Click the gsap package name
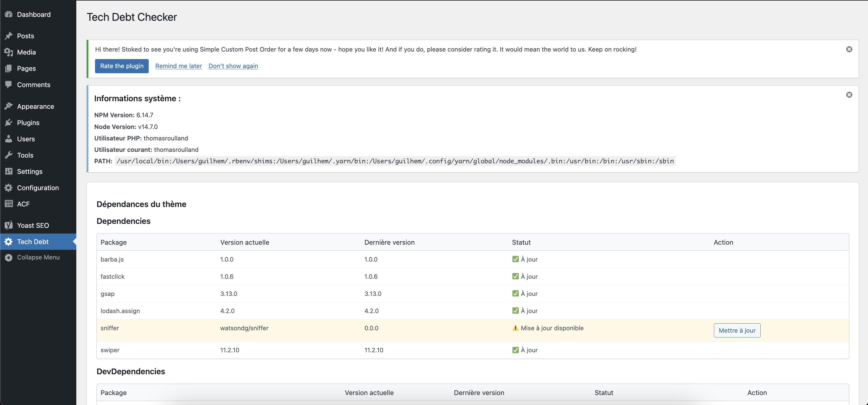Image resolution: width=868 pixels, height=405 pixels. point(107,294)
